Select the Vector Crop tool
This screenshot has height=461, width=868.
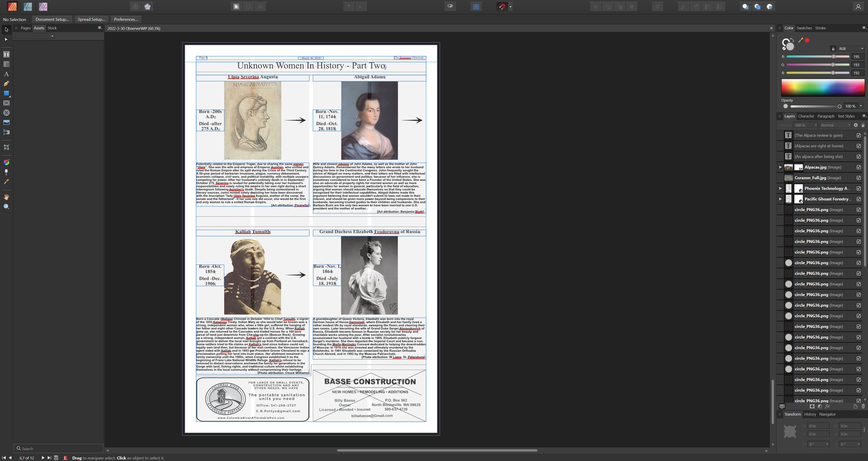(x=6, y=148)
